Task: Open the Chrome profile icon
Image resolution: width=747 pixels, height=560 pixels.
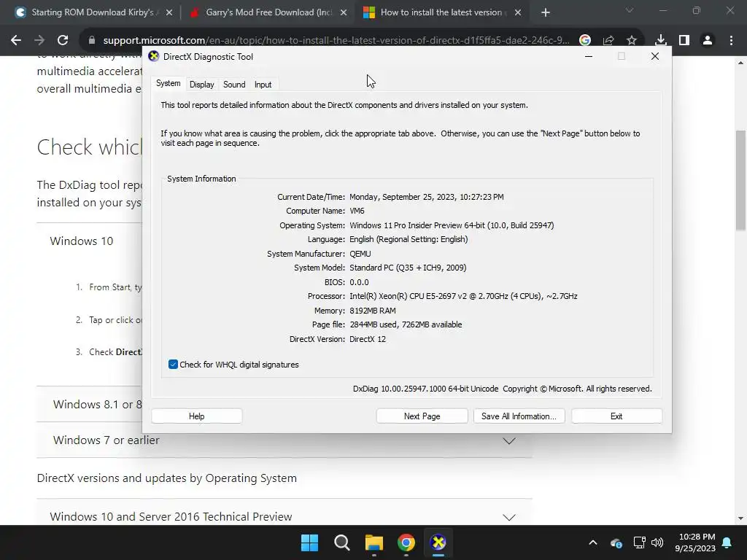Action: pyautogui.click(x=708, y=41)
